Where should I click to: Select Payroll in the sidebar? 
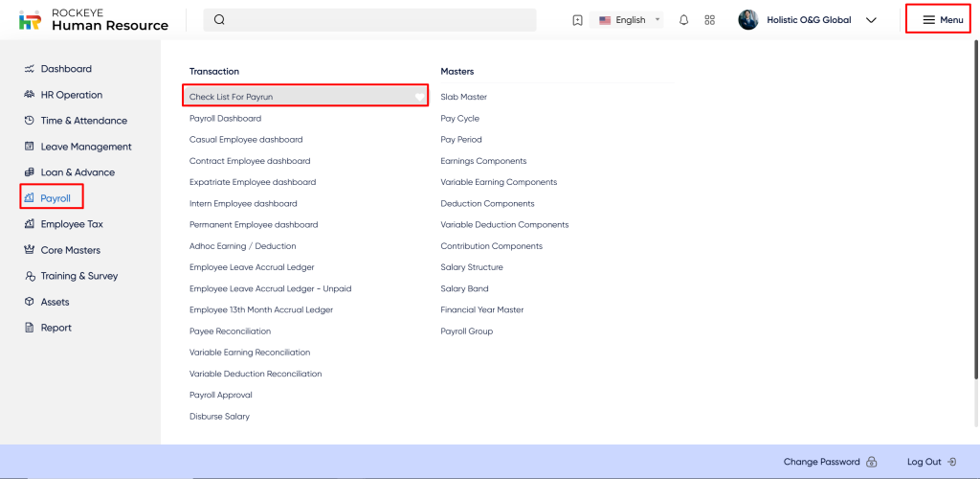(x=55, y=198)
